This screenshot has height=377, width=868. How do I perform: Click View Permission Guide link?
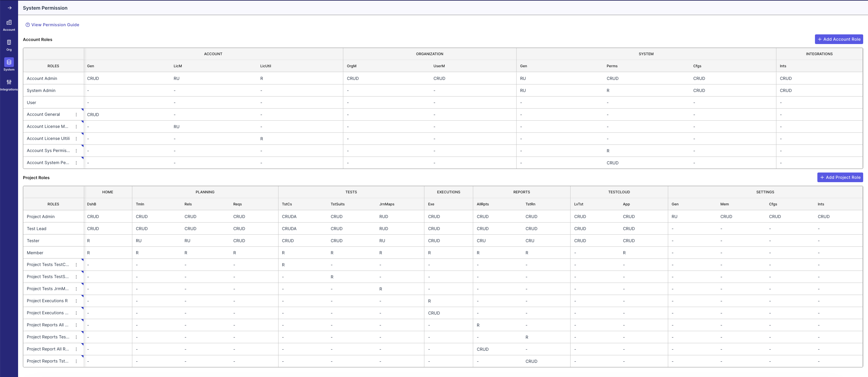[55, 25]
